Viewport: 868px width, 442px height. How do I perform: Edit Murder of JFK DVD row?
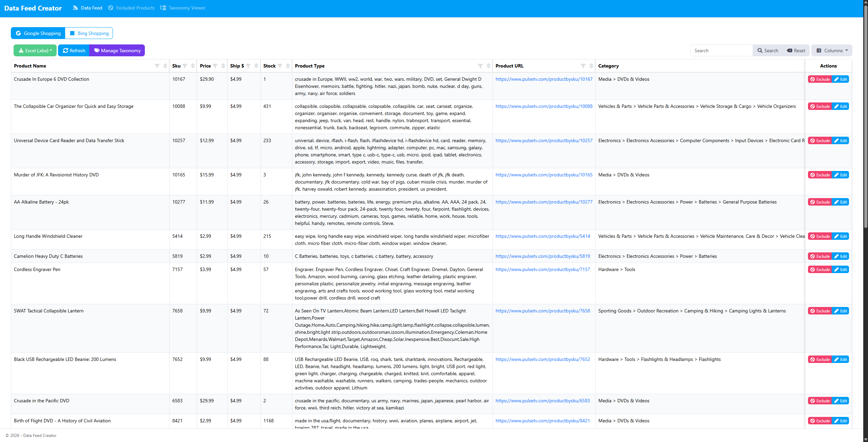pyautogui.click(x=841, y=175)
